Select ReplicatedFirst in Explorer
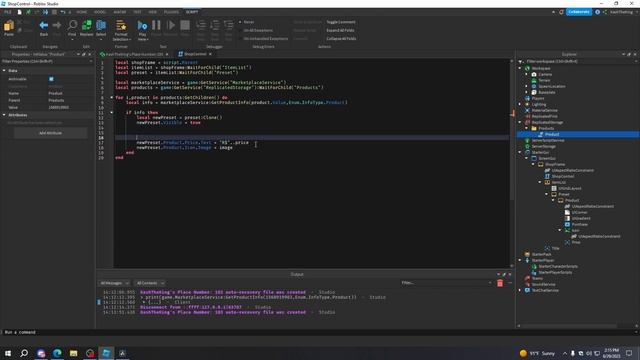 click(x=544, y=116)
